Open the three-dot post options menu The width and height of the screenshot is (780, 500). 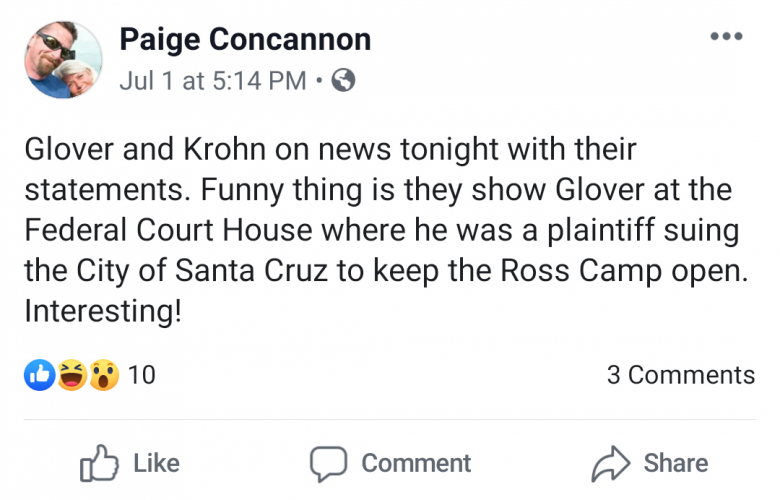(x=726, y=37)
